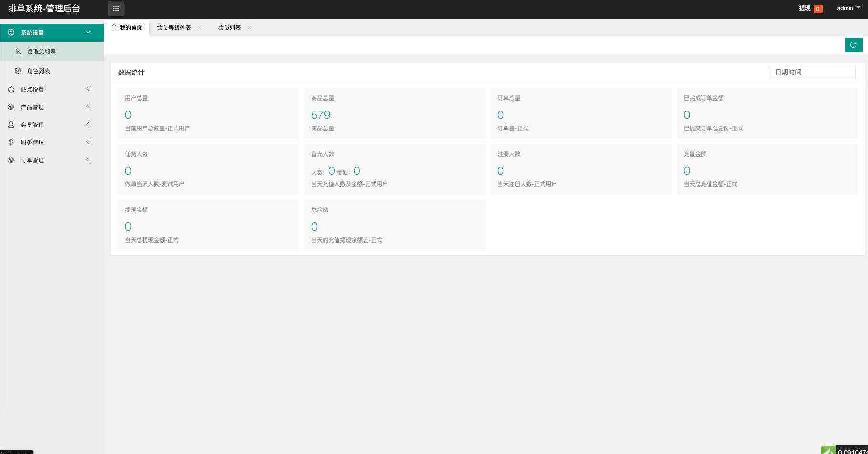Image resolution: width=868 pixels, height=454 pixels.
Task: Click the 提现 link in header
Action: (805, 8)
